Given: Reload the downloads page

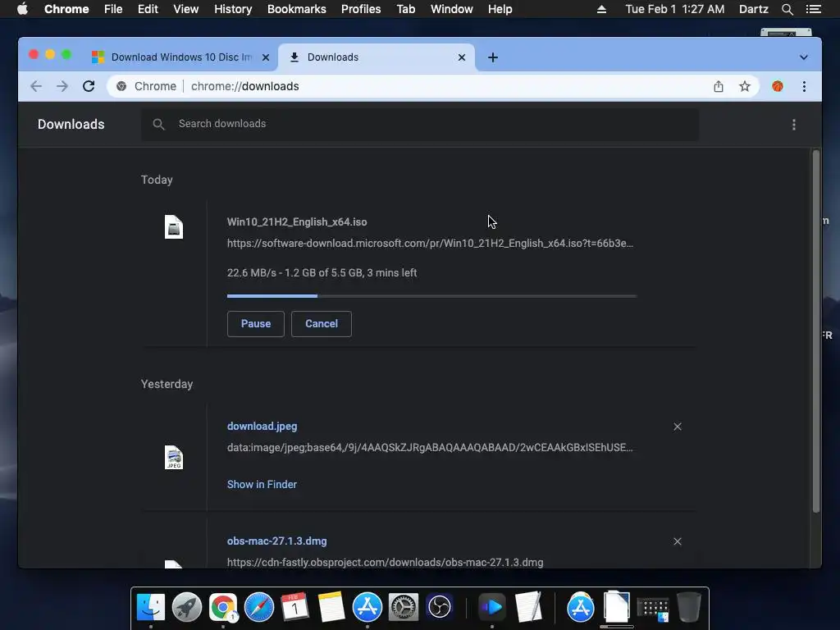Looking at the screenshot, I should (x=89, y=86).
